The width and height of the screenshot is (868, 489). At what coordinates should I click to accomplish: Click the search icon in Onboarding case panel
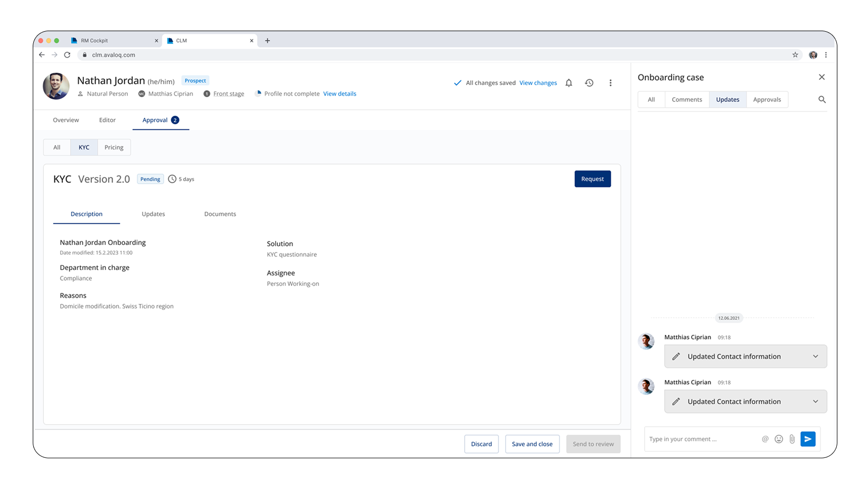[x=822, y=99]
